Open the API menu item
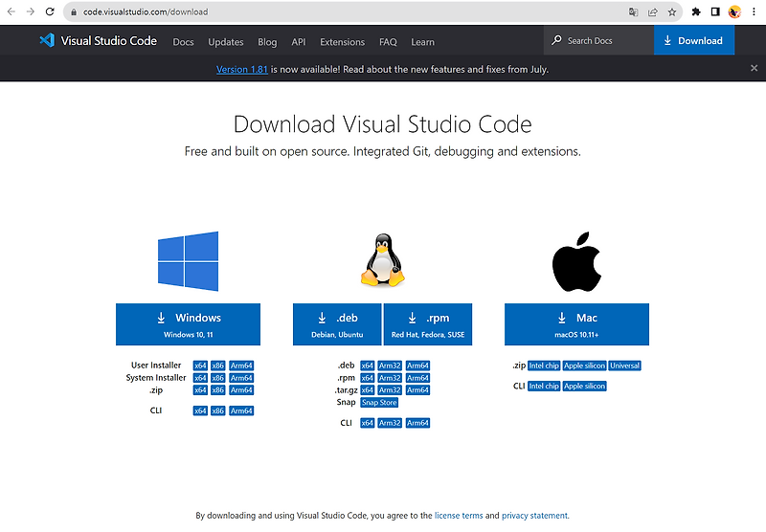The image size is (766, 532). coord(299,42)
